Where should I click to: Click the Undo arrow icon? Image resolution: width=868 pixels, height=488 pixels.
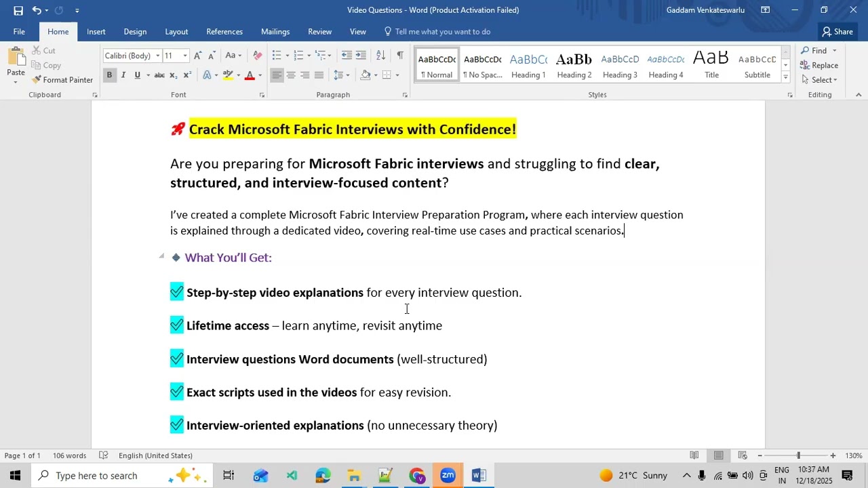point(36,10)
